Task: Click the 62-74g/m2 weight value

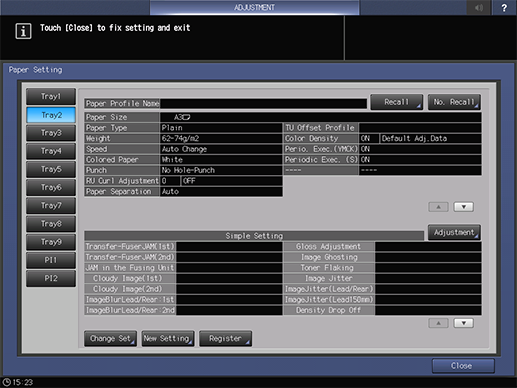Action: pos(221,139)
